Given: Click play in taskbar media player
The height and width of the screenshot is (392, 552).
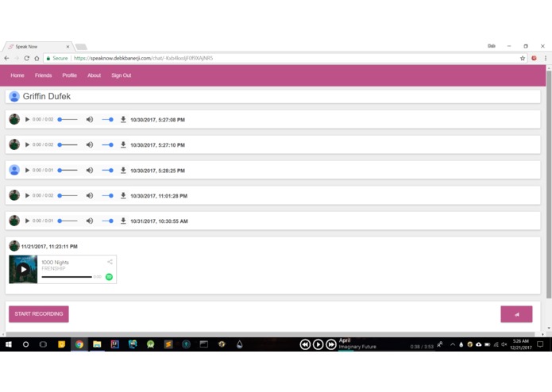Looking at the screenshot, I should [x=318, y=344].
